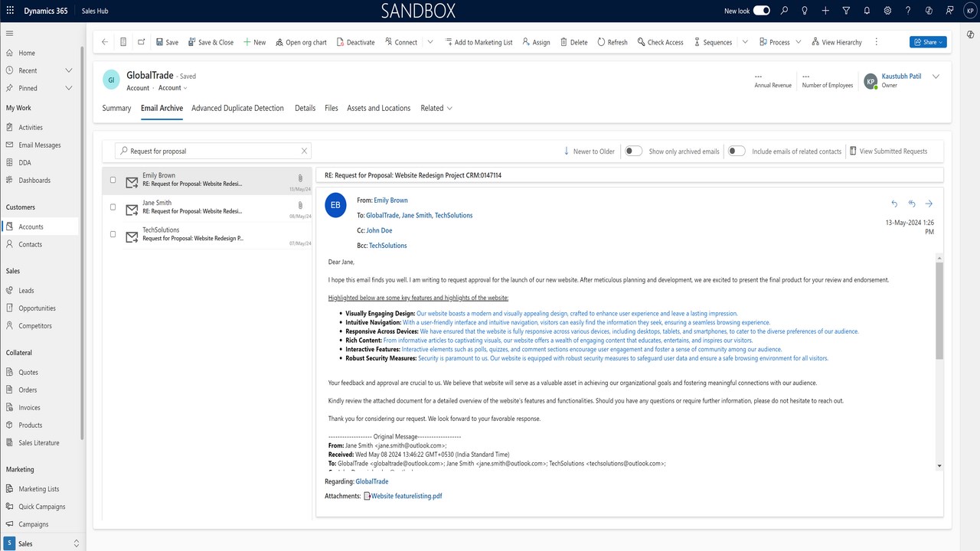This screenshot has height=551, width=980.
Task: Open Opportunities in the sidebar
Action: [39, 308]
